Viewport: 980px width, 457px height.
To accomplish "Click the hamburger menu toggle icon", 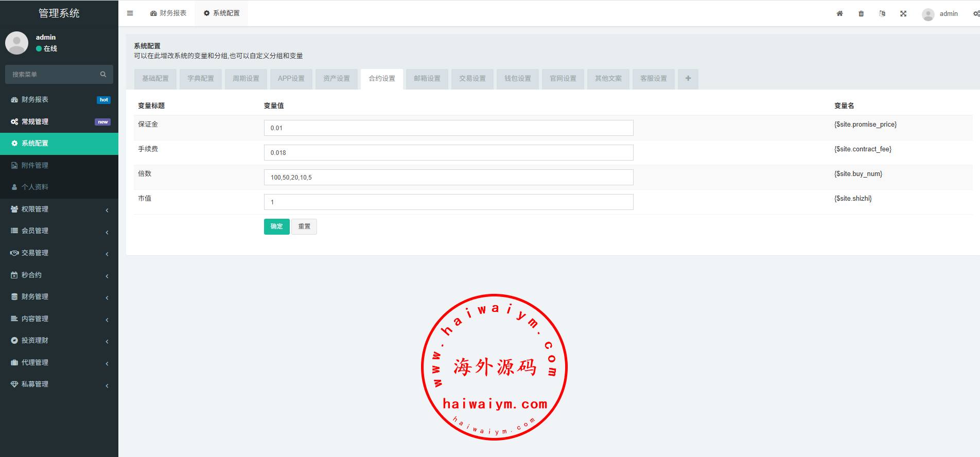I will (x=130, y=13).
